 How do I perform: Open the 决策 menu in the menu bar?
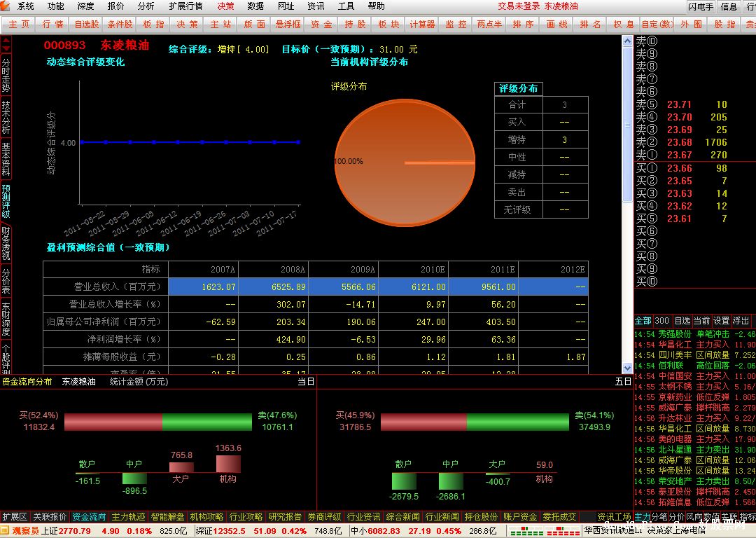tap(225, 6)
